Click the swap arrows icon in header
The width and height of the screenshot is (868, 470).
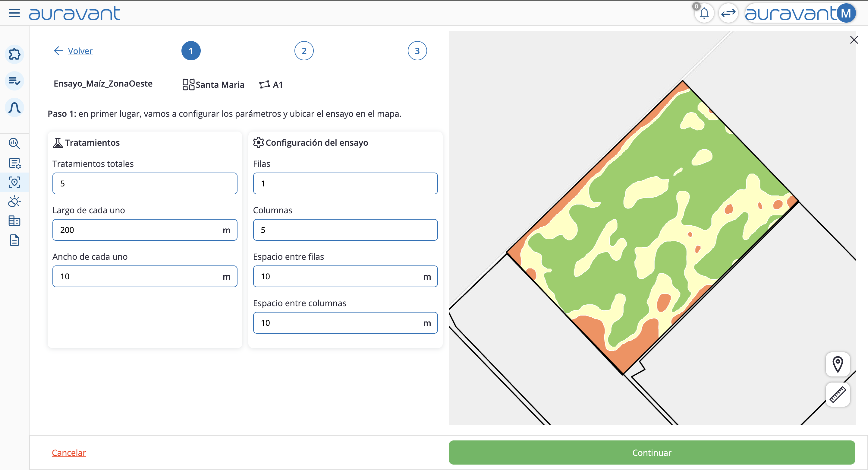pyautogui.click(x=728, y=14)
